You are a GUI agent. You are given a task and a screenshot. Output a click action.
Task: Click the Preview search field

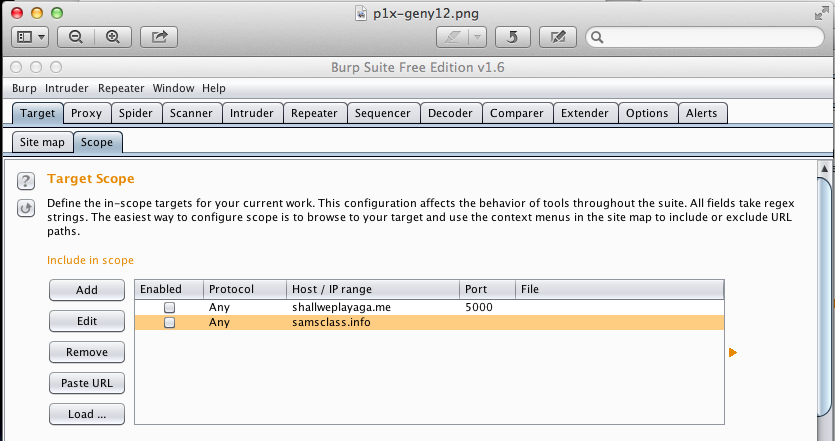705,37
